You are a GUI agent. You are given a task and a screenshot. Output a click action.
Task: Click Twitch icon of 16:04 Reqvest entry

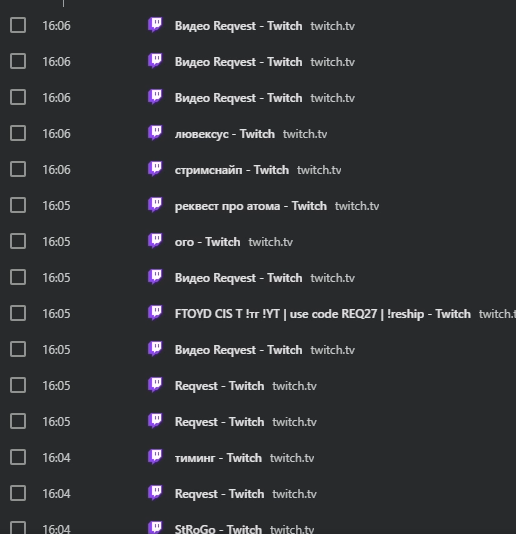pyautogui.click(x=155, y=493)
